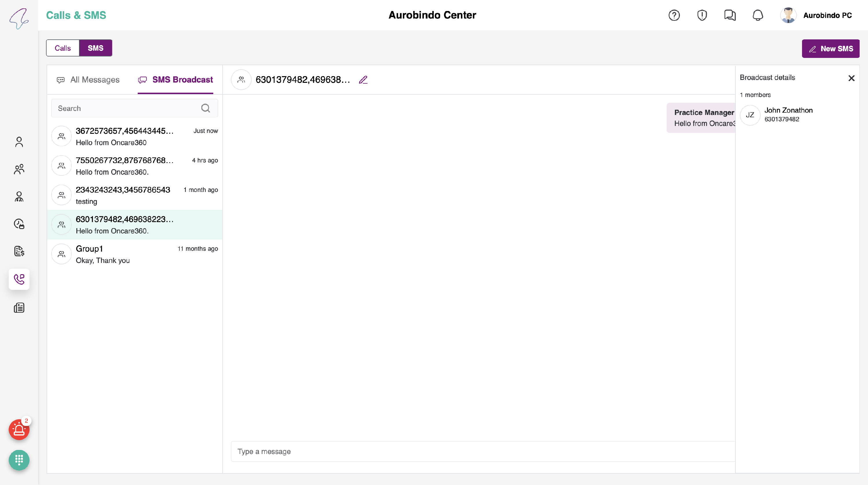Screen dimensions: 868x485
Task: Open the shield alert icon
Action: pos(702,15)
